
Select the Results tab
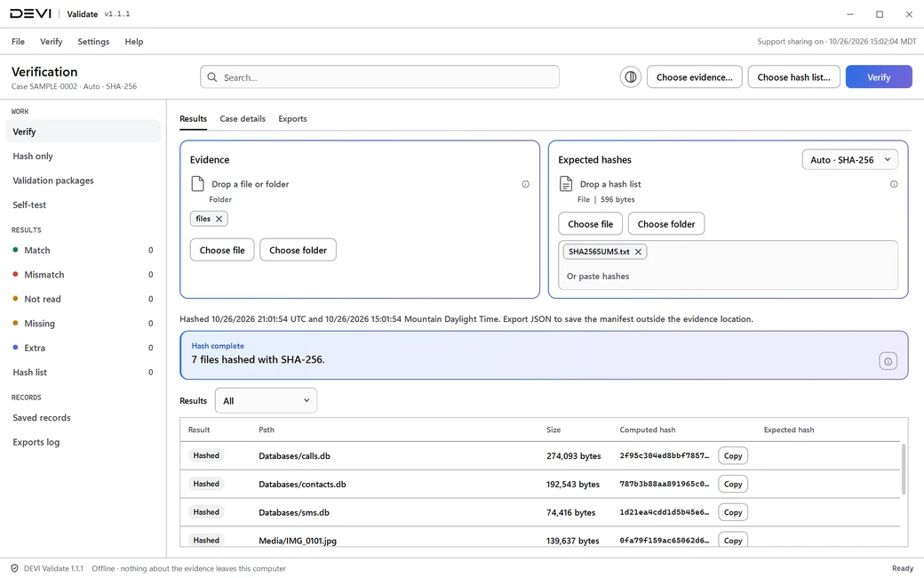pyautogui.click(x=194, y=118)
